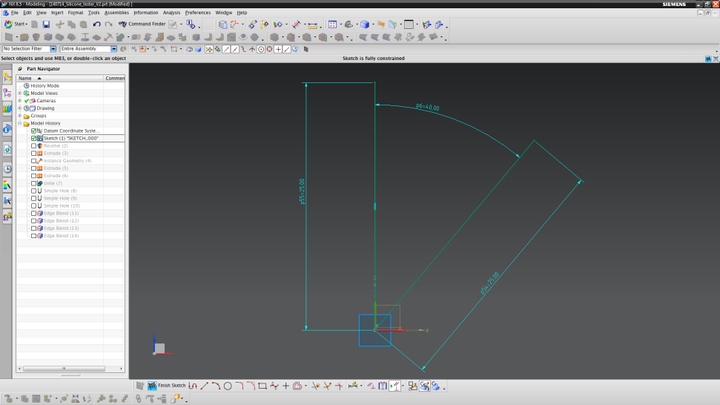Image resolution: width=720 pixels, height=405 pixels.
Task: Open the Internet Explorer sidebar tab
Action: [7, 149]
